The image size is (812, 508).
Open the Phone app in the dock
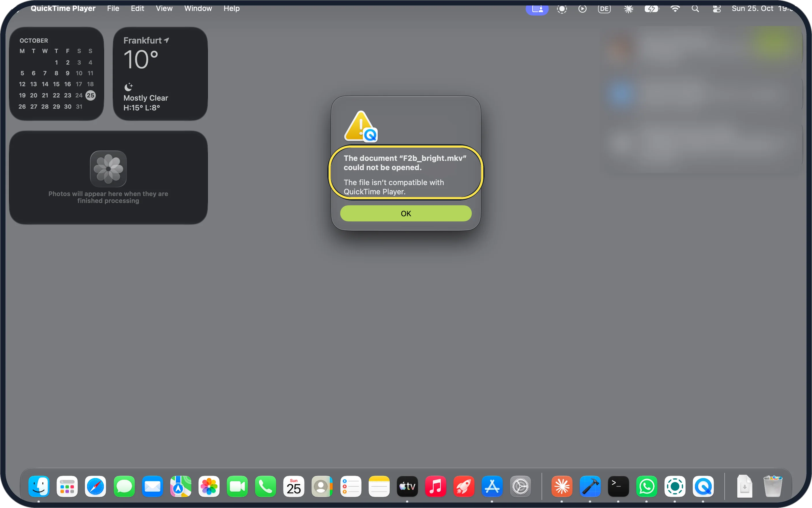[x=265, y=486]
